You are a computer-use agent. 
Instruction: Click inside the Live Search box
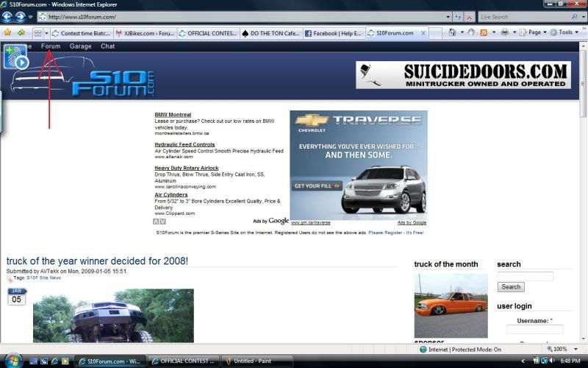524,17
